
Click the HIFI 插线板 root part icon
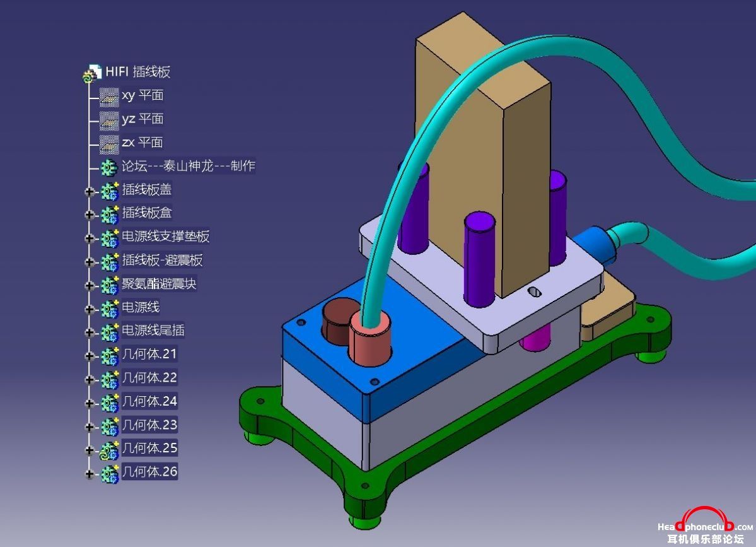pyautogui.click(x=91, y=73)
